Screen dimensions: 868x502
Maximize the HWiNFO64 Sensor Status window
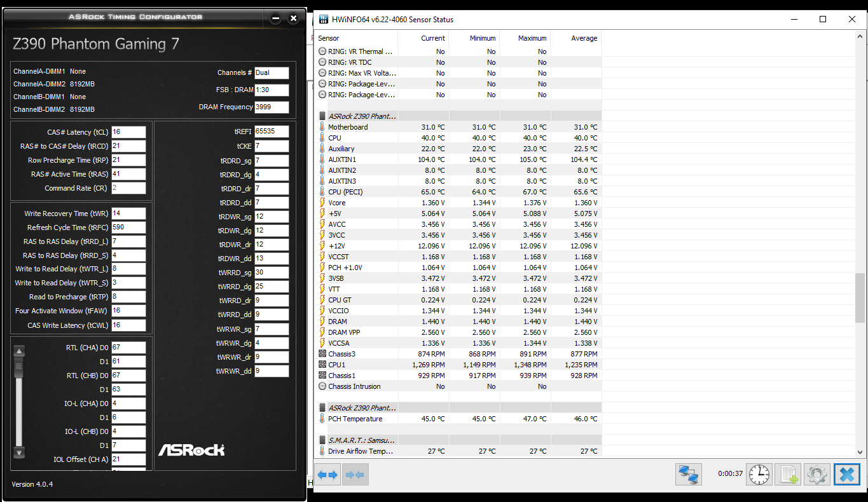(823, 20)
